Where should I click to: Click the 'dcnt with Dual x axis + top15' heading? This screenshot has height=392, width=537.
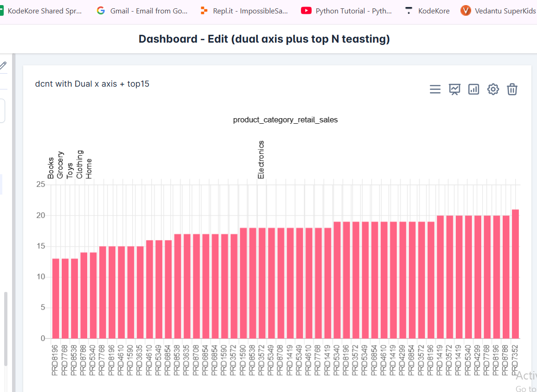click(x=92, y=84)
